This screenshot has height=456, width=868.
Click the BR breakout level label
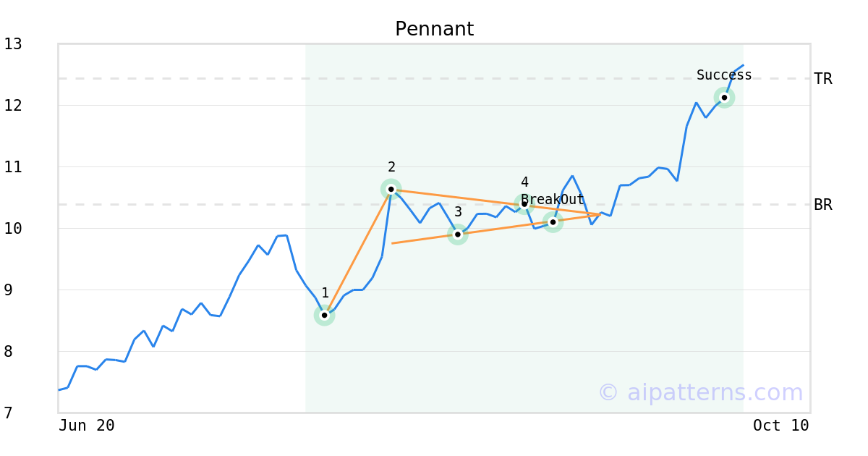click(x=823, y=205)
